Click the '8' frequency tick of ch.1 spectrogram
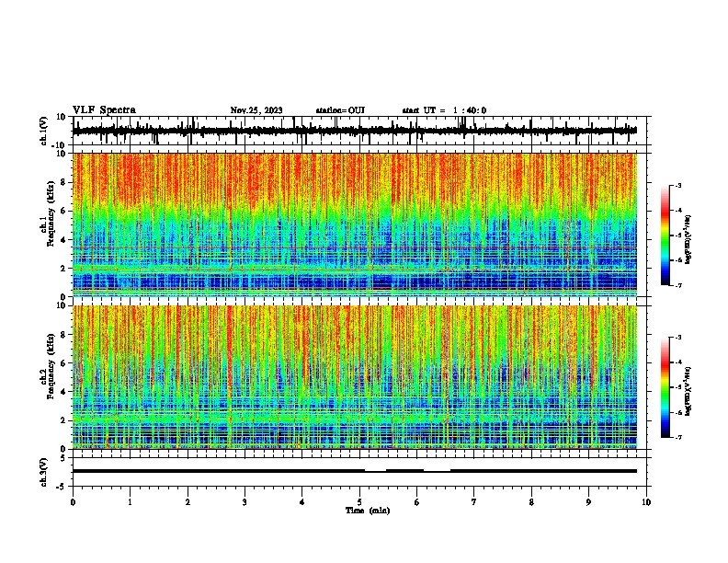 tap(63, 182)
